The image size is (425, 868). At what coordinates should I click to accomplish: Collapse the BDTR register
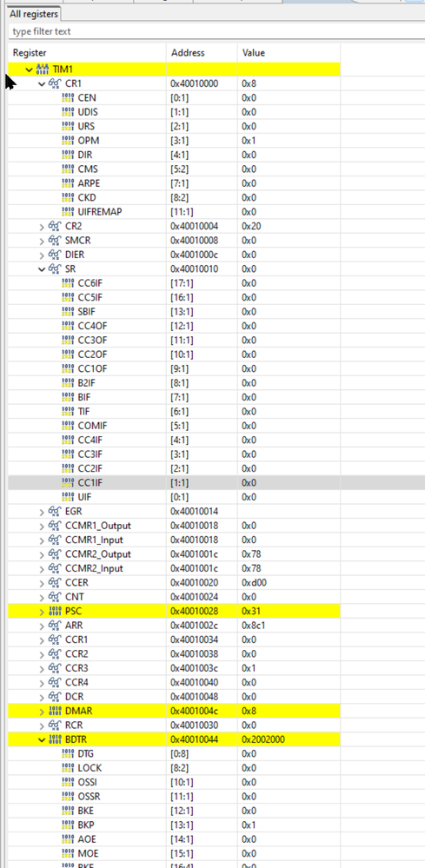coord(42,739)
